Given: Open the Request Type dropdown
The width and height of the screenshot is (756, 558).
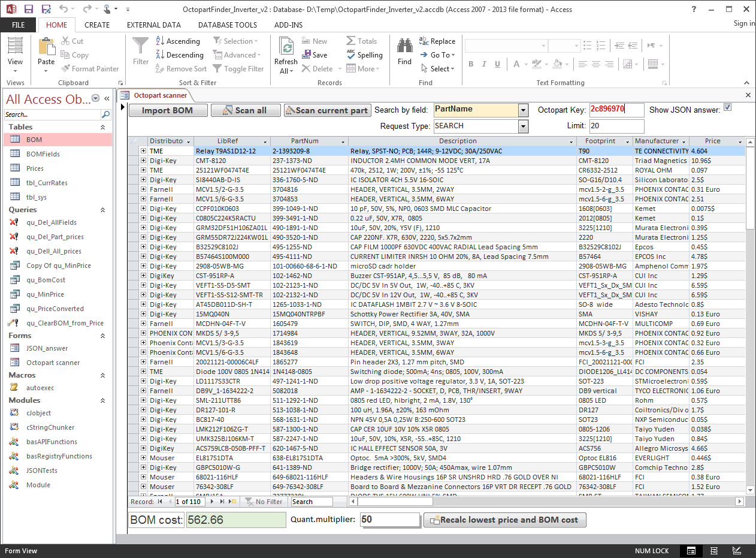Looking at the screenshot, I should [523, 126].
